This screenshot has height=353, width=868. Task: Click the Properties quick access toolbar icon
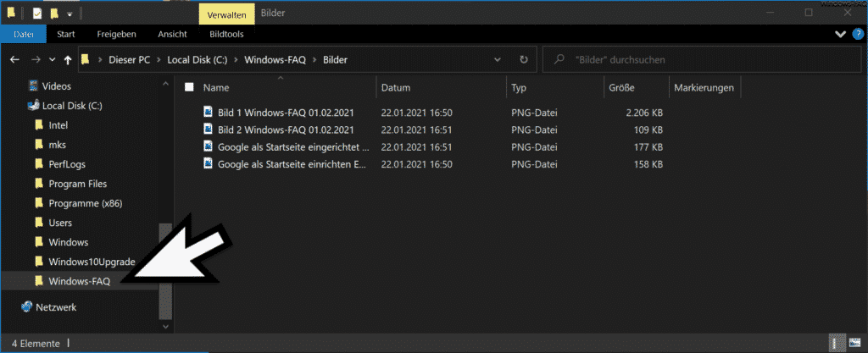tap(37, 14)
